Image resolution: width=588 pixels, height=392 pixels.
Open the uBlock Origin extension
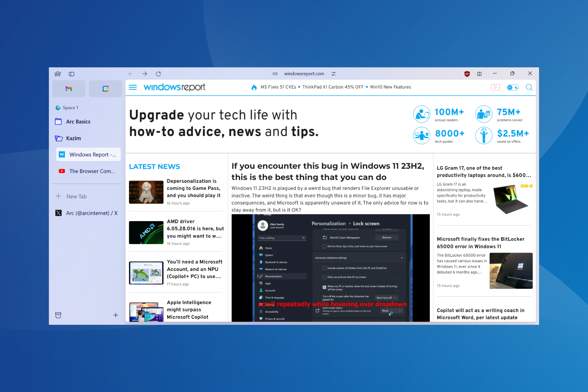coord(467,74)
